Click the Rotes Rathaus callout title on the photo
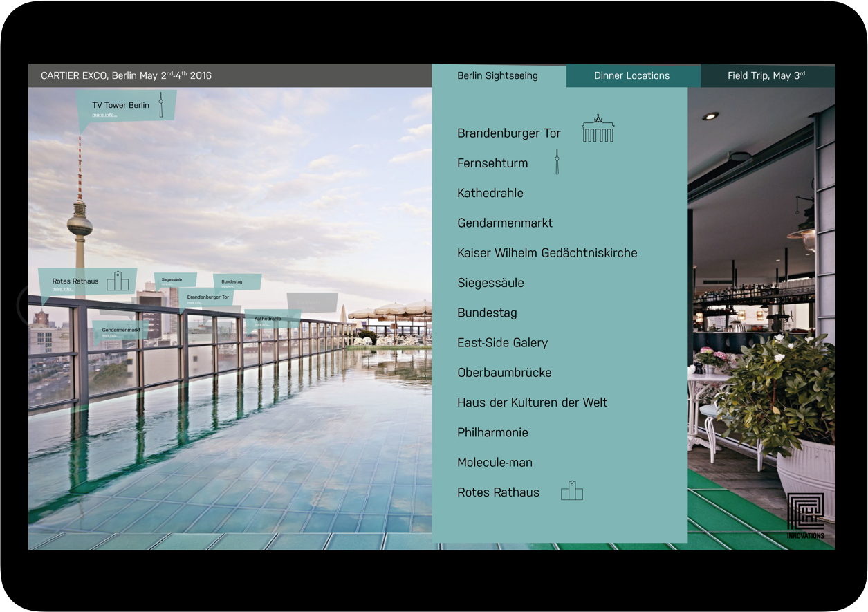Image resolution: width=868 pixels, height=612 pixels. 75,281
